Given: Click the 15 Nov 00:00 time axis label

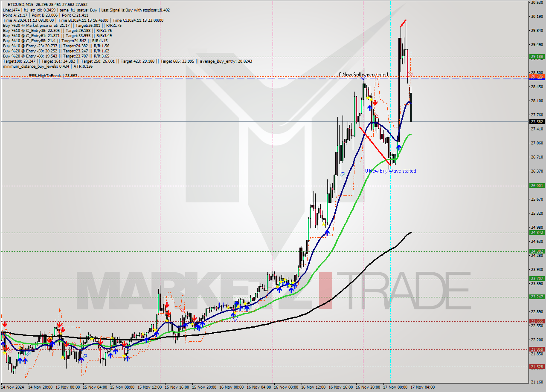Looking at the screenshot, I should coord(68,387).
